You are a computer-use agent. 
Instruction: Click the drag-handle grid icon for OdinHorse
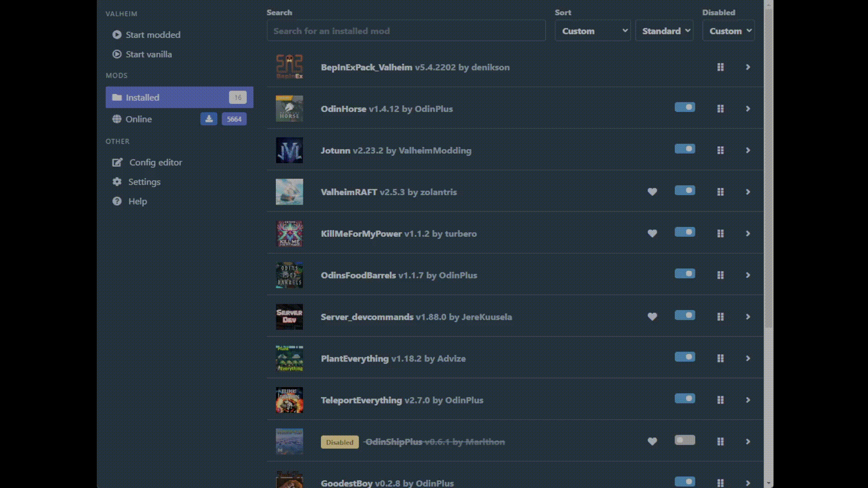click(x=721, y=109)
